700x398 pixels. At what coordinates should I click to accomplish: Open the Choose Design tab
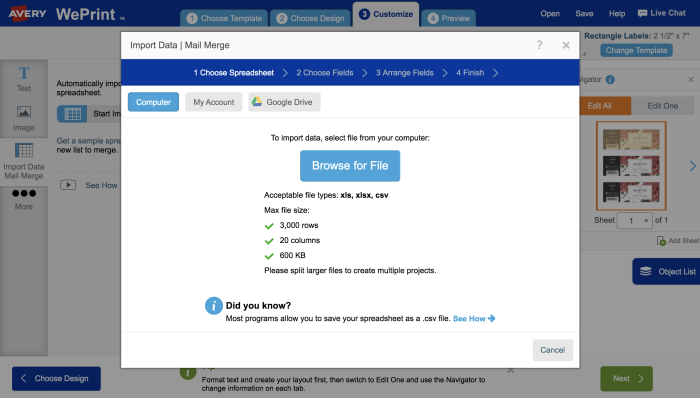click(311, 18)
